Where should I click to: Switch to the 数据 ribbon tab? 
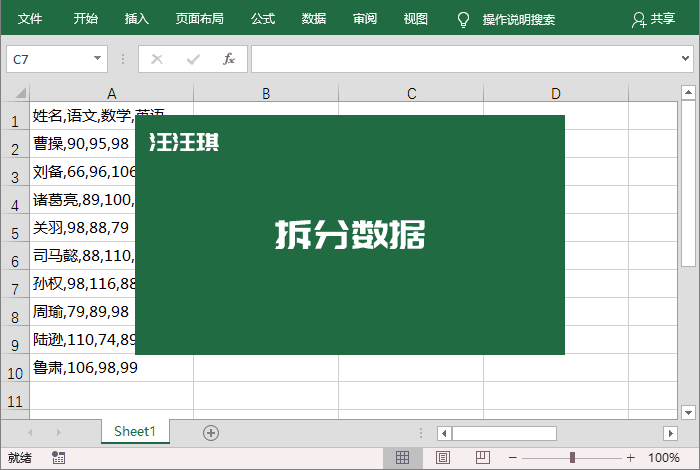pos(313,19)
